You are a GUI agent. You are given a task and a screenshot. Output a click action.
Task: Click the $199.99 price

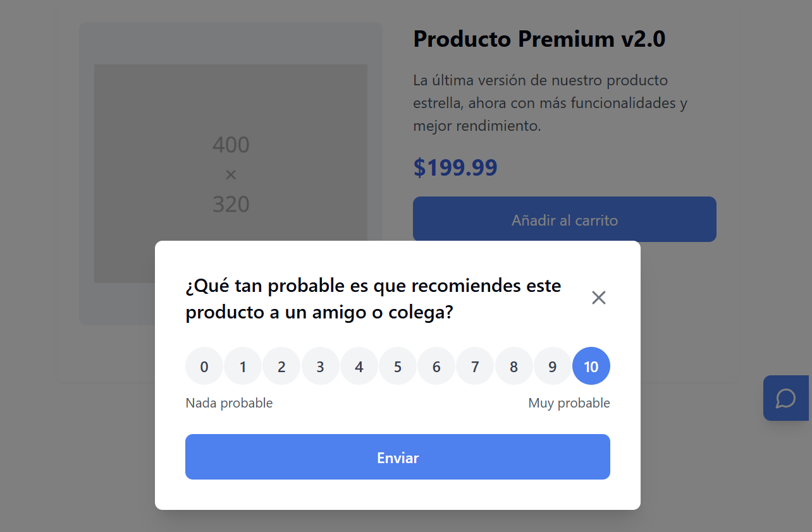(455, 167)
